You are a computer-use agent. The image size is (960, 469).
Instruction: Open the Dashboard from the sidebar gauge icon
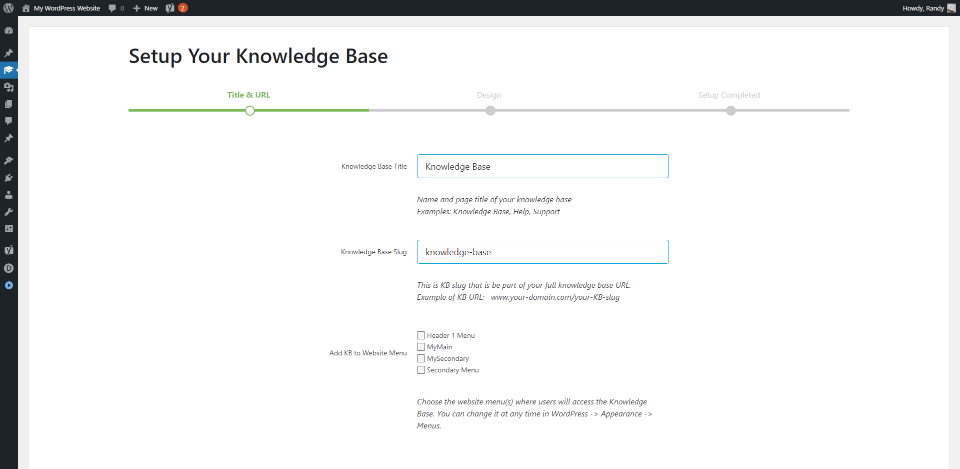8,31
